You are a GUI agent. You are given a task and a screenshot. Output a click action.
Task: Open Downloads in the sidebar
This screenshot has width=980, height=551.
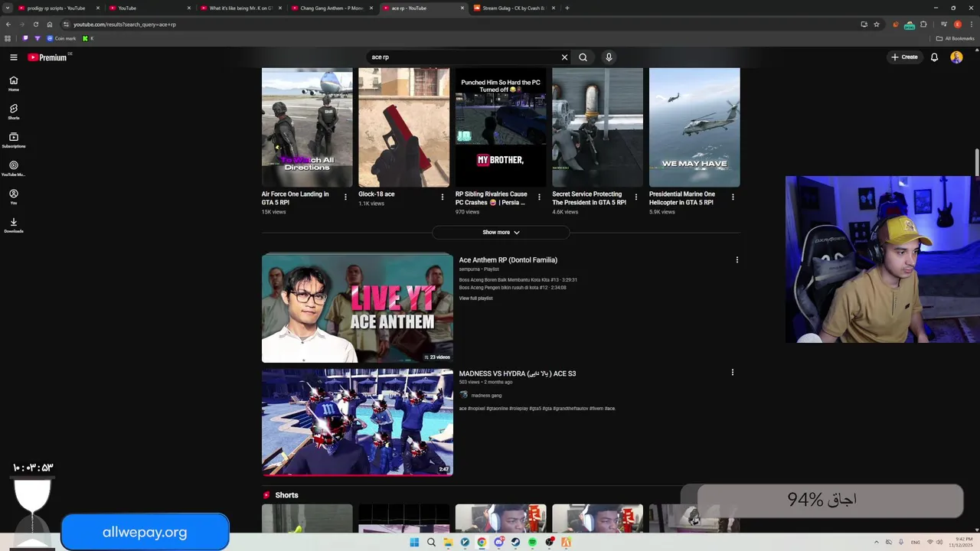click(x=13, y=225)
